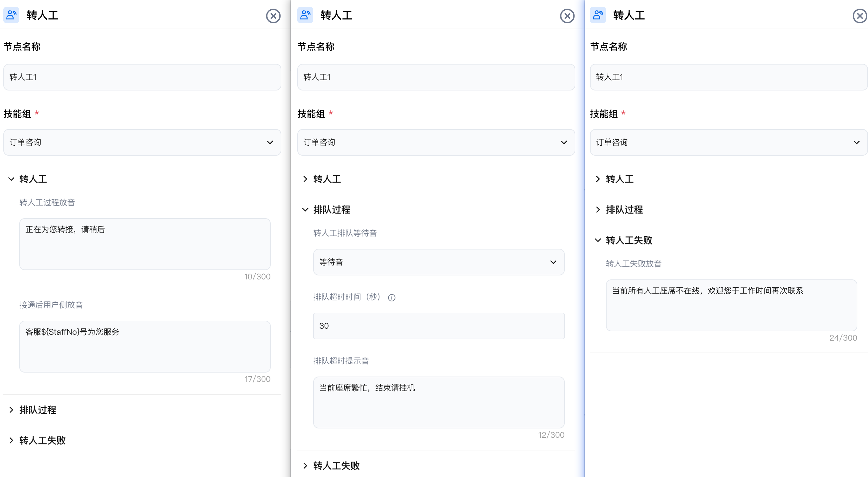Expand the 转人工失败 section in the left panel
The image size is (868, 477).
coord(37,440)
